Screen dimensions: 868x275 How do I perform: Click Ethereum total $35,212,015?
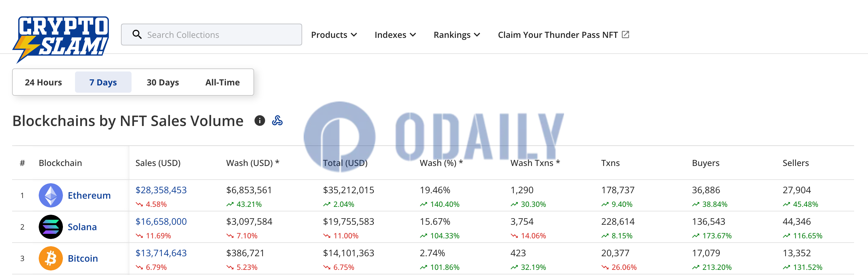tap(348, 190)
